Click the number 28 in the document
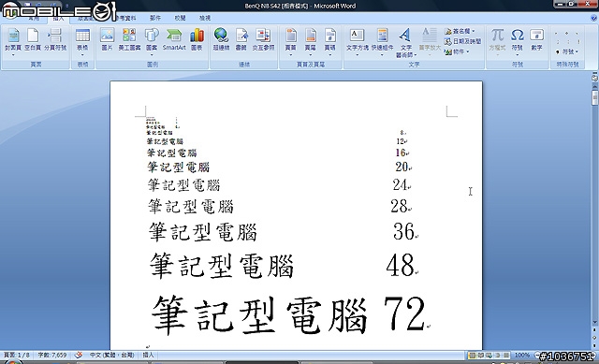The image size is (599, 364). [399, 206]
